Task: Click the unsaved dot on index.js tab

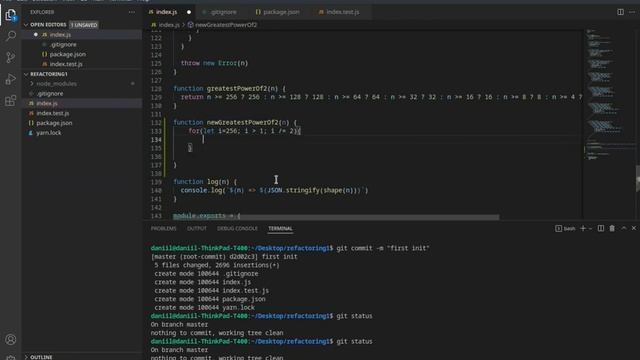Action: 189,12
